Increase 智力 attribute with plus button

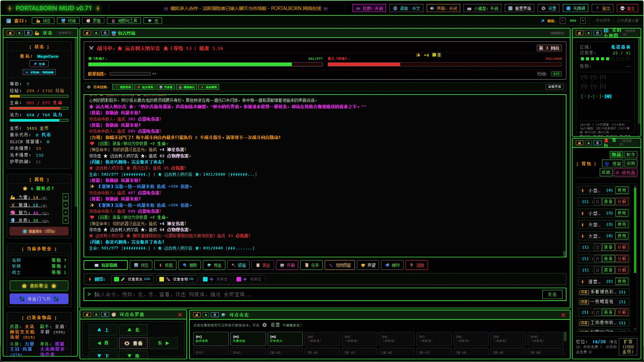click(x=66, y=213)
